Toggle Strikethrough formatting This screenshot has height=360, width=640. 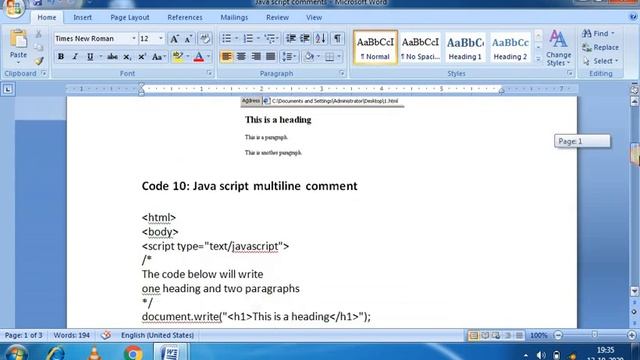tap(112, 57)
